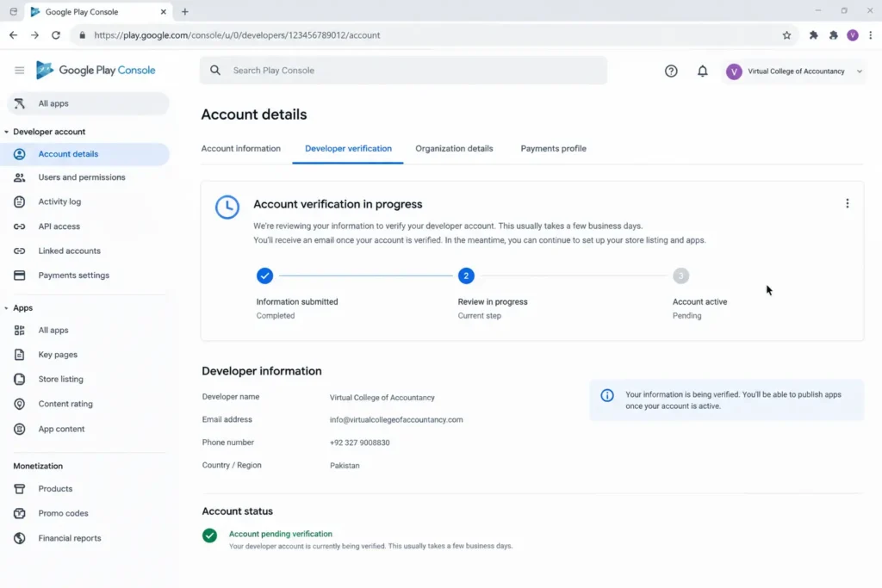Click the All apps icon in top sidebar pill
Viewport: 882px width, 588px height.
(20, 103)
